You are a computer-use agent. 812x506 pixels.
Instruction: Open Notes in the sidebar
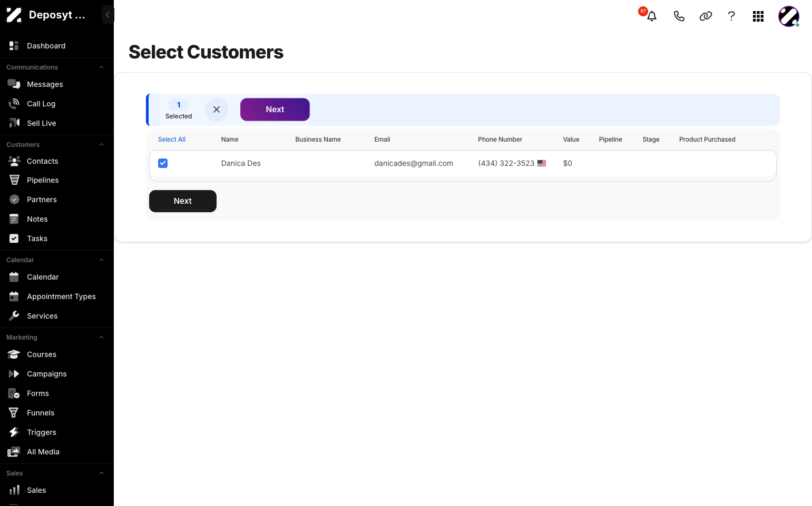pos(37,219)
